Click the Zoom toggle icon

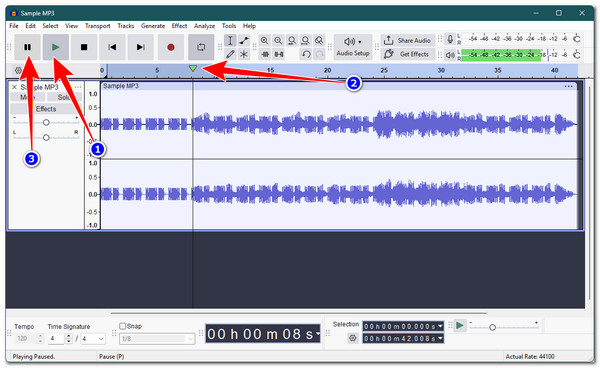(319, 41)
